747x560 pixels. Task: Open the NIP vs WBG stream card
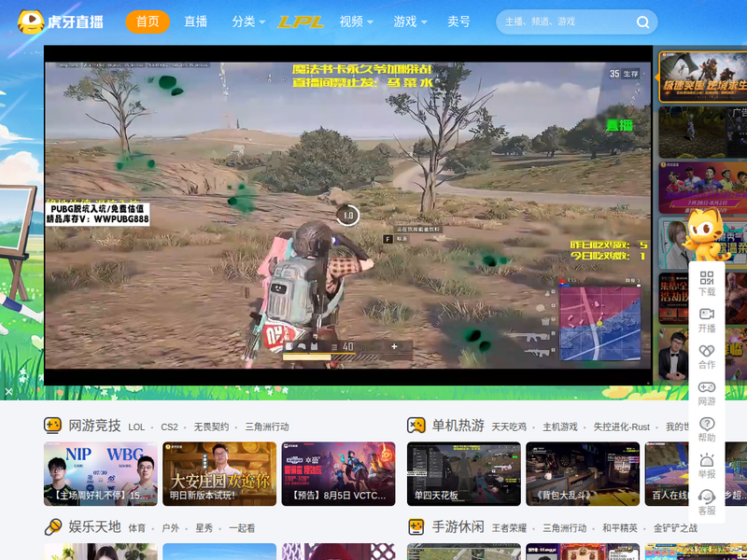[101, 474]
